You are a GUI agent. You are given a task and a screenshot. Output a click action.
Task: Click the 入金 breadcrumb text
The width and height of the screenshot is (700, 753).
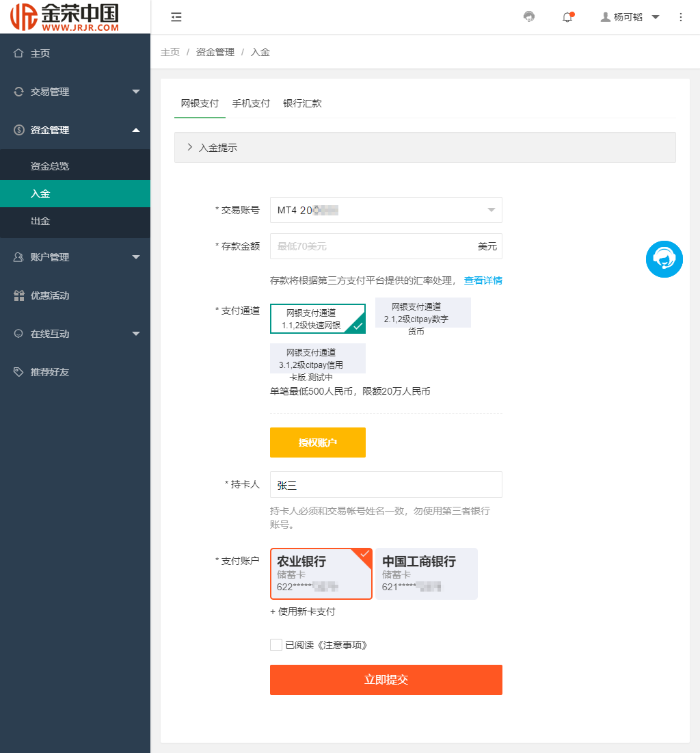click(260, 52)
